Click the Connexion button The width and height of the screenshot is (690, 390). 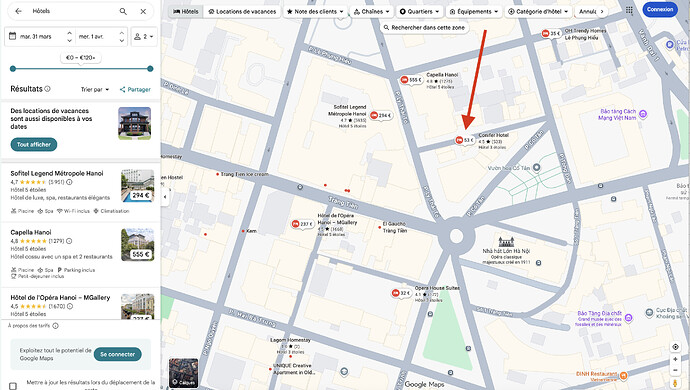pos(660,10)
